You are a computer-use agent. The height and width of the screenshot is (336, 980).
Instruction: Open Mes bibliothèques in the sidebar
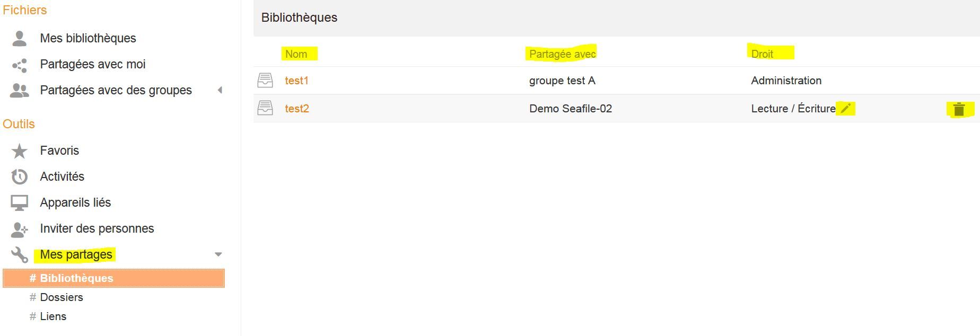pyautogui.click(x=88, y=38)
